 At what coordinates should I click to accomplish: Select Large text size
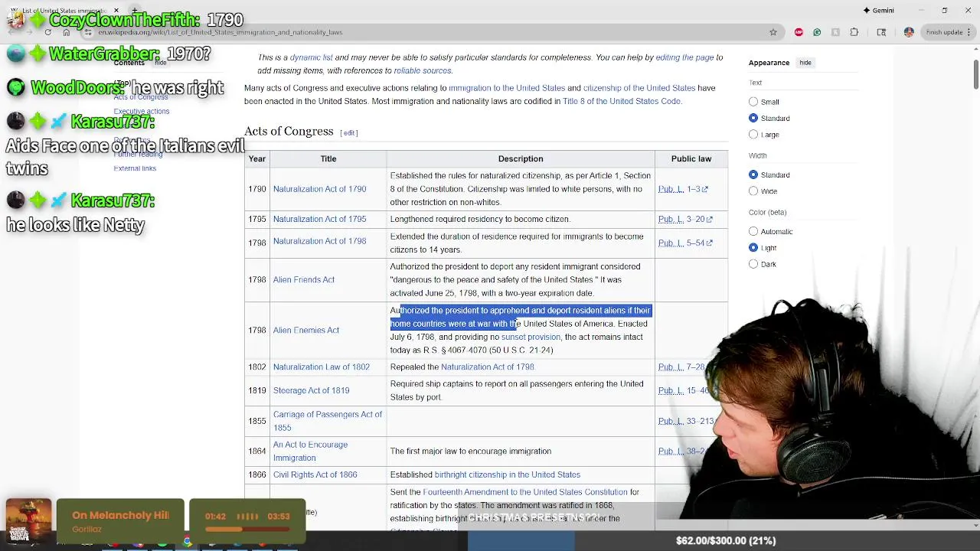[x=753, y=135]
